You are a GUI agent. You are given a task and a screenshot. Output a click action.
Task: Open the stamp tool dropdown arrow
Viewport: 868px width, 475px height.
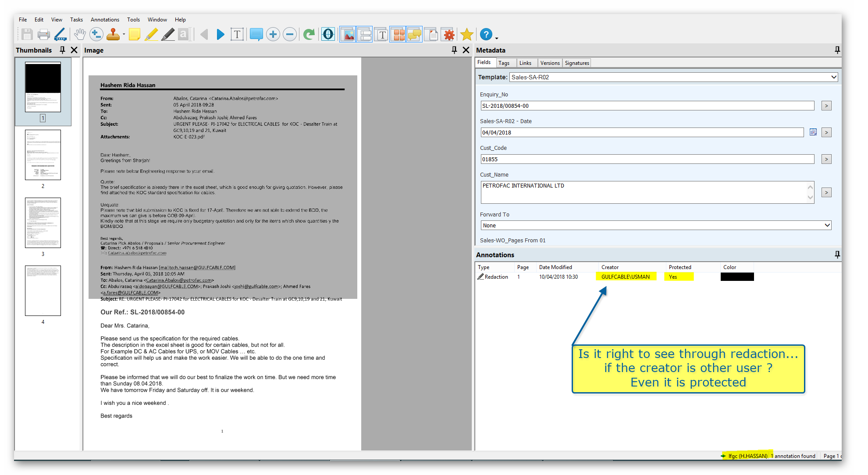[x=124, y=35]
